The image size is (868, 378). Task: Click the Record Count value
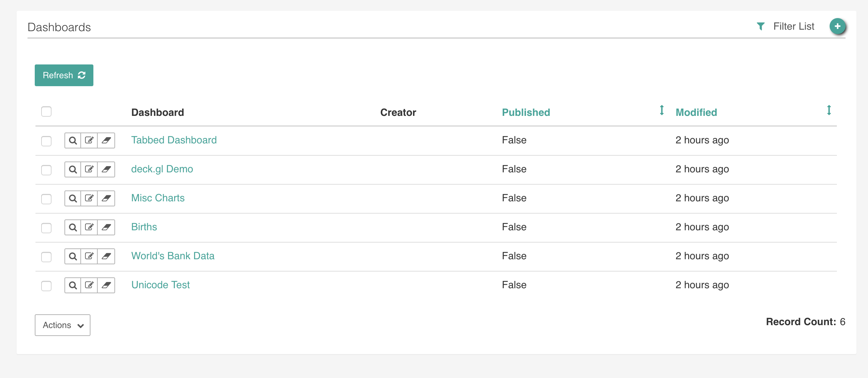pyautogui.click(x=843, y=322)
